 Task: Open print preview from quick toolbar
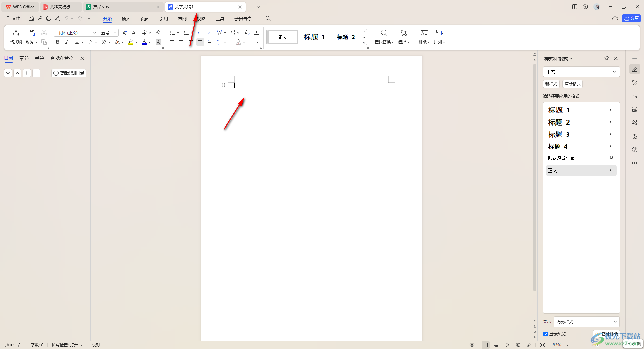(57, 18)
